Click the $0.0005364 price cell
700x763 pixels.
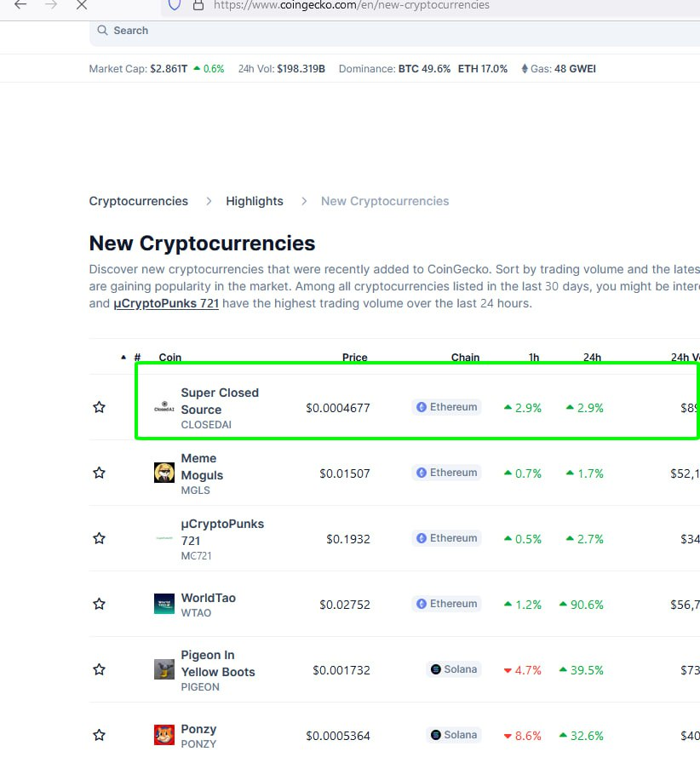338,736
